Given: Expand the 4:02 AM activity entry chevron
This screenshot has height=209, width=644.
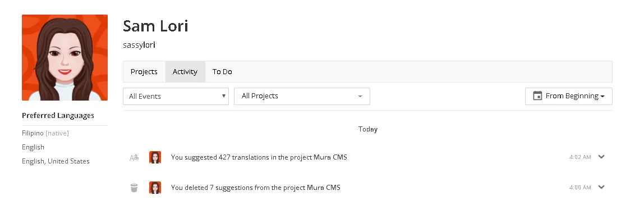Looking at the screenshot, I should tap(601, 157).
